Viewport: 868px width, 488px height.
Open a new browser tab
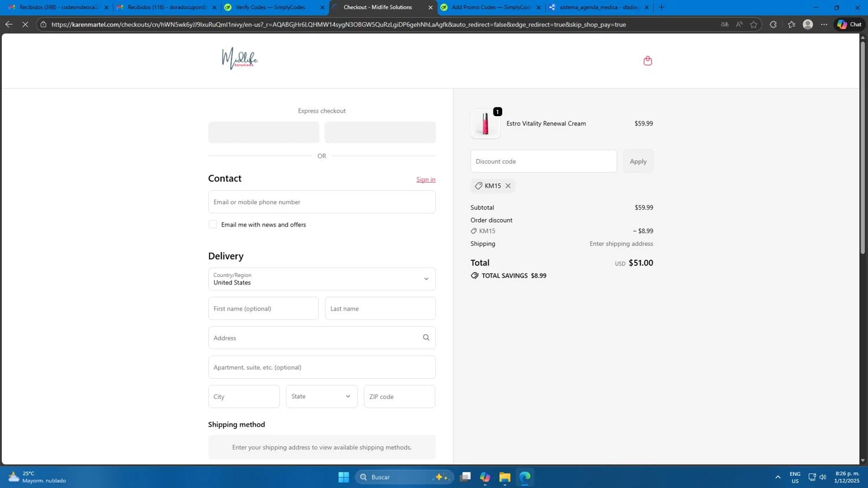pyautogui.click(x=661, y=8)
